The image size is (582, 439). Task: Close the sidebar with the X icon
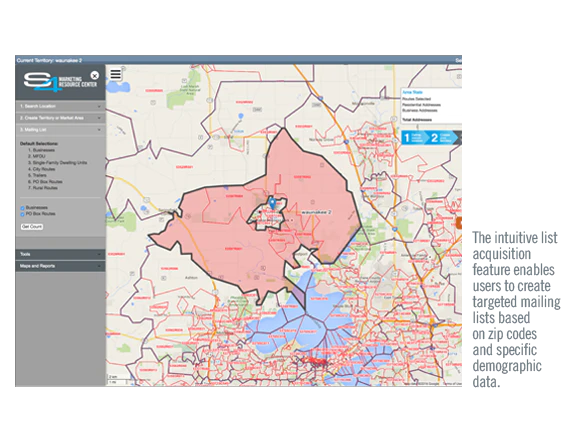(x=95, y=75)
